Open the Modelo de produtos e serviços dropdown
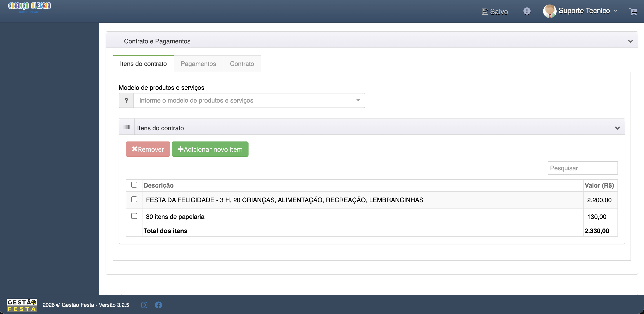Viewport: 644px width, 314px height. 249,100
